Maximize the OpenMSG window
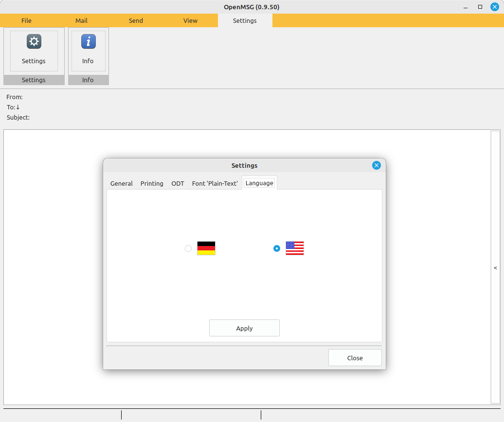504x422 pixels. pyautogui.click(x=480, y=7)
